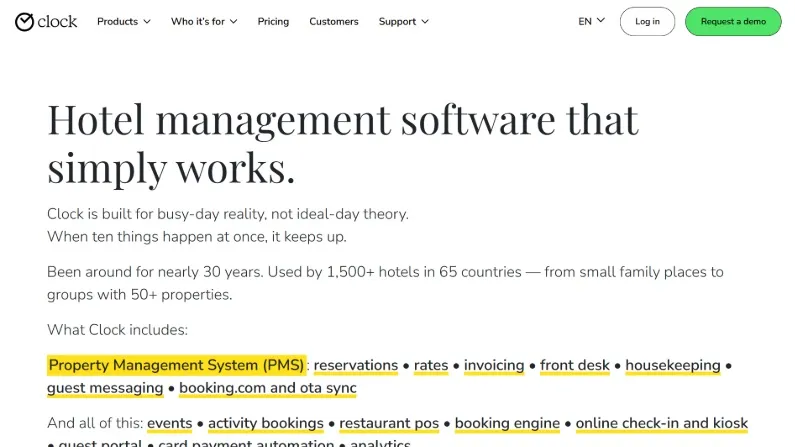Screen dimensions: 795x447
Task: Follow the guest messaging link
Action: (x=105, y=388)
